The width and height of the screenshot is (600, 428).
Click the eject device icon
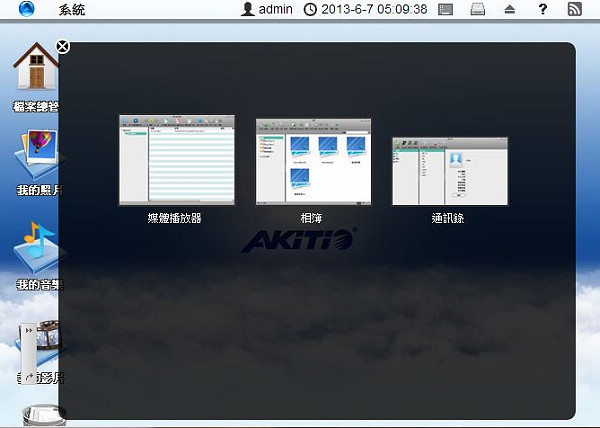point(510,10)
